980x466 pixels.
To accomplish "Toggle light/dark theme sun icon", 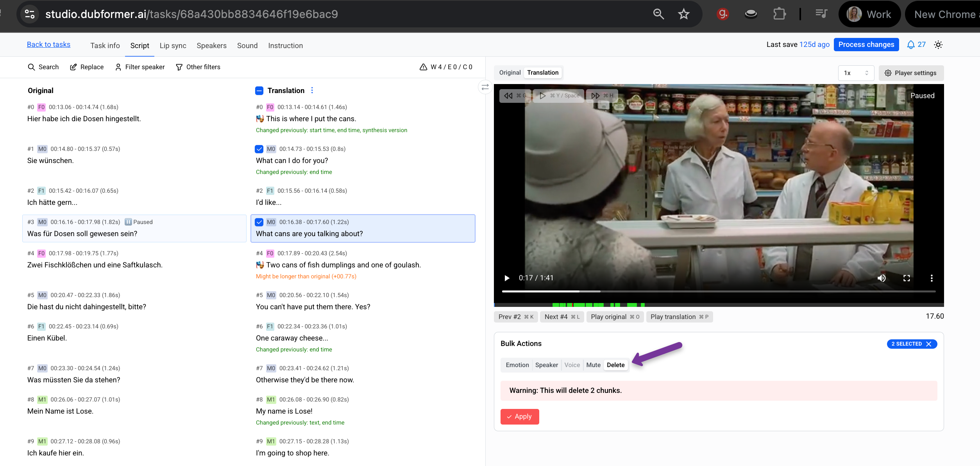I will point(938,45).
